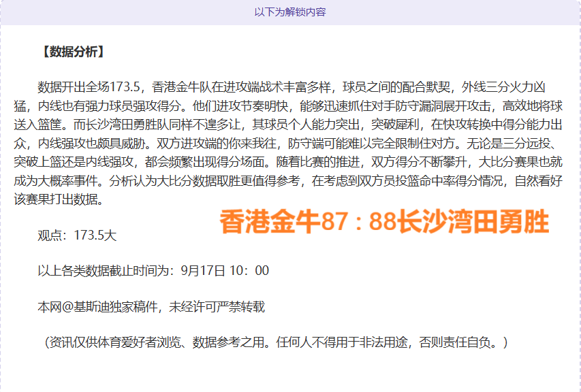Click the line 本网@基斯迪独家稿件，未经许可严禁转载

click(151, 307)
